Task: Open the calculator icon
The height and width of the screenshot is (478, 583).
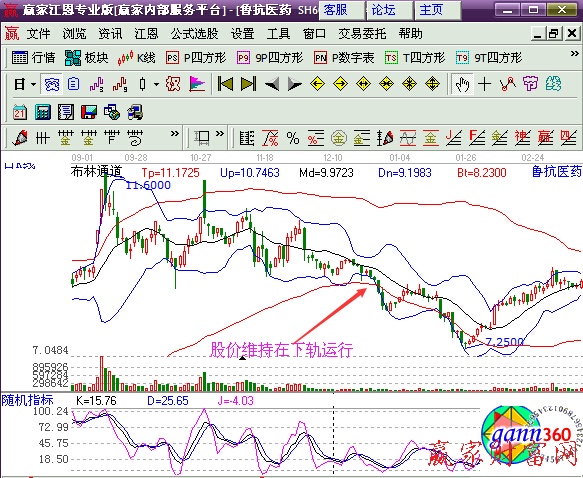Action: click(x=43, y=112)
